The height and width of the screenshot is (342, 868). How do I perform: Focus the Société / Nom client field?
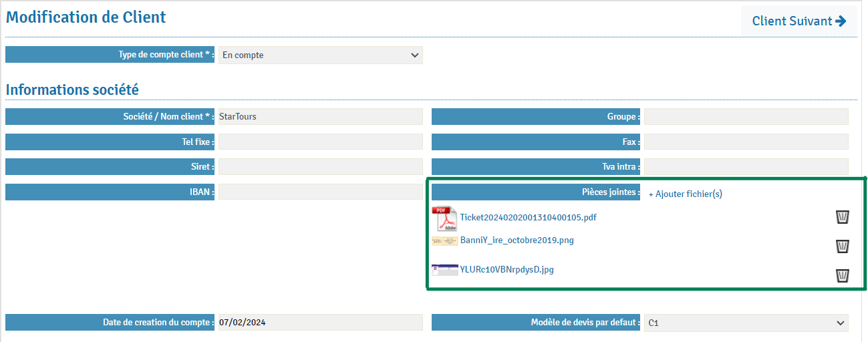point(321,117)
